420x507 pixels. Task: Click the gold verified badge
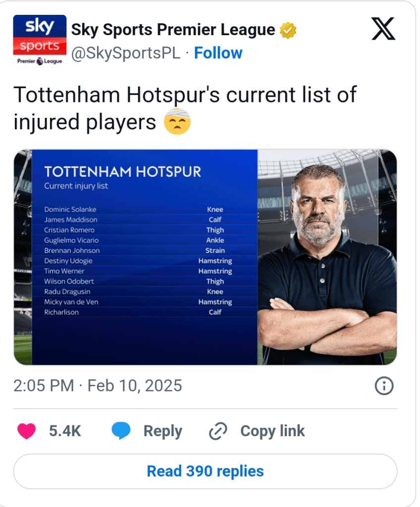[288, 30]
